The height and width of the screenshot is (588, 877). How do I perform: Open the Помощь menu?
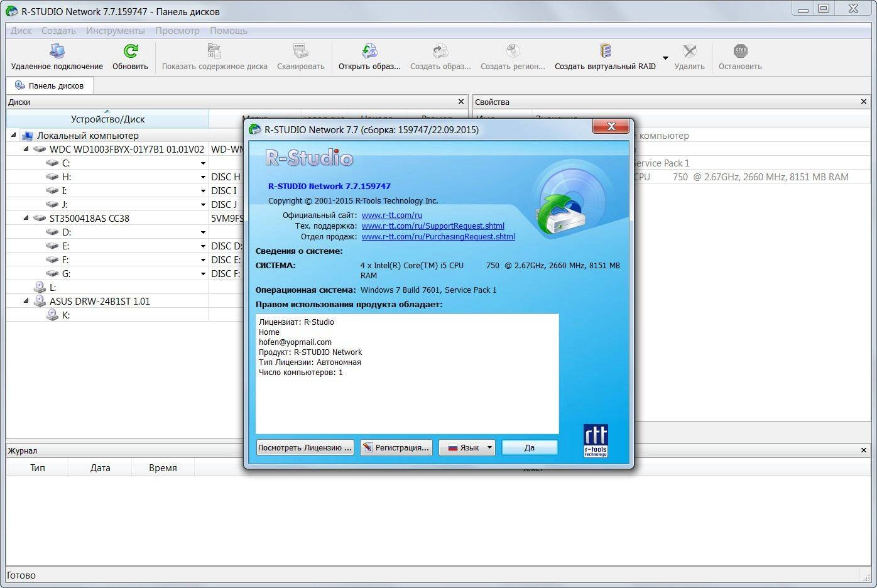click(x=229, y=30)
